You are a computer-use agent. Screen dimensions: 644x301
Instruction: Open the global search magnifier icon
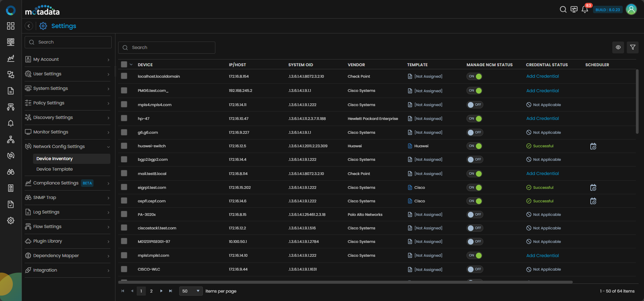[563, 9]
